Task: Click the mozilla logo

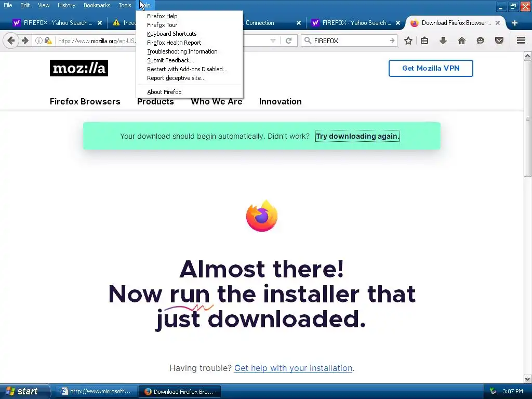Action: coord(79,68)
